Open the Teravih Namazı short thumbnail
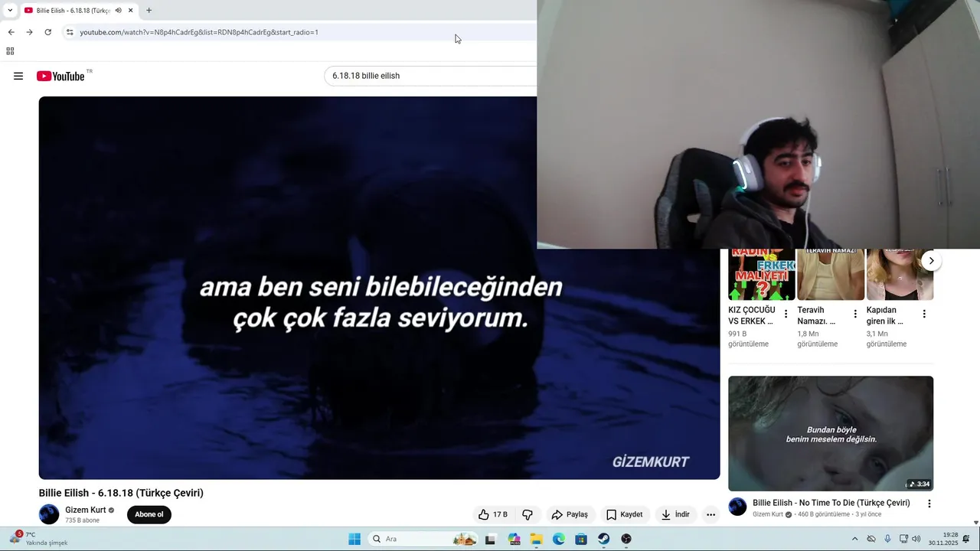 831,274
